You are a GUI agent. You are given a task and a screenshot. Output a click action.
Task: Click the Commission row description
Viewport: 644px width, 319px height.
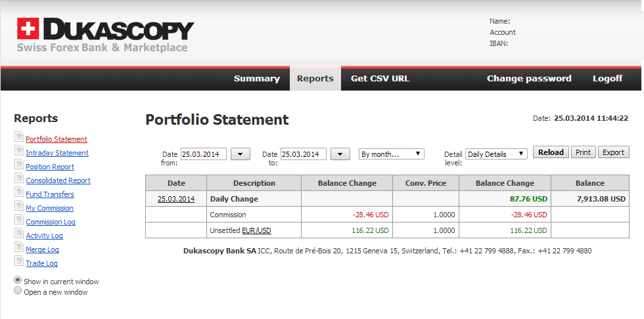pos(227,215)
